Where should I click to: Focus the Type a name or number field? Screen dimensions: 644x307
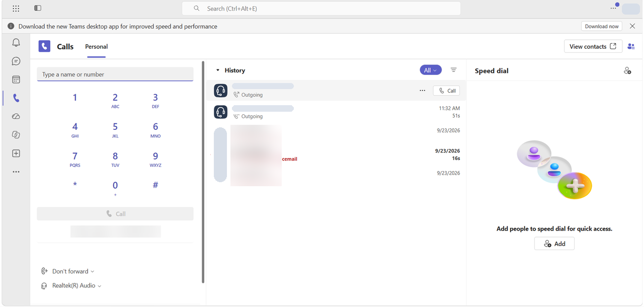[x=115, y=74]
